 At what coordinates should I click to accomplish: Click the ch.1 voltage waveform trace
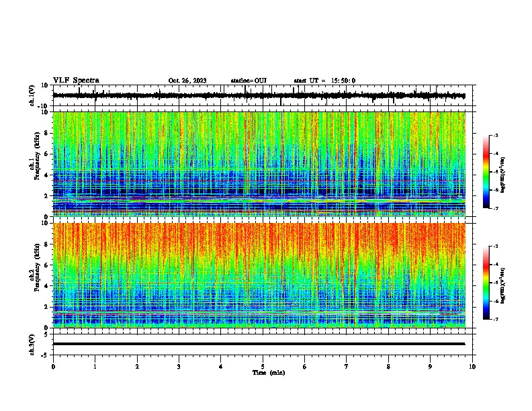click(x=259, y=95)
